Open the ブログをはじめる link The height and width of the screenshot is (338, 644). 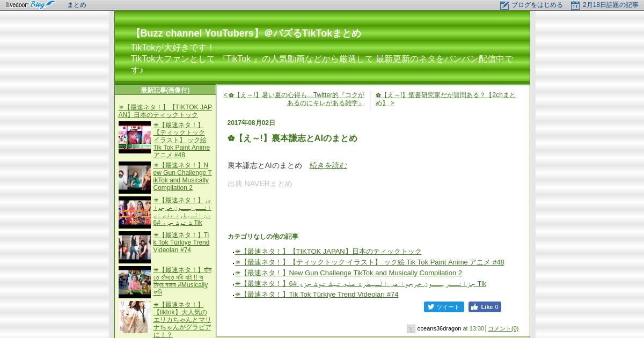pyautogui.click(x=537, y=5)
